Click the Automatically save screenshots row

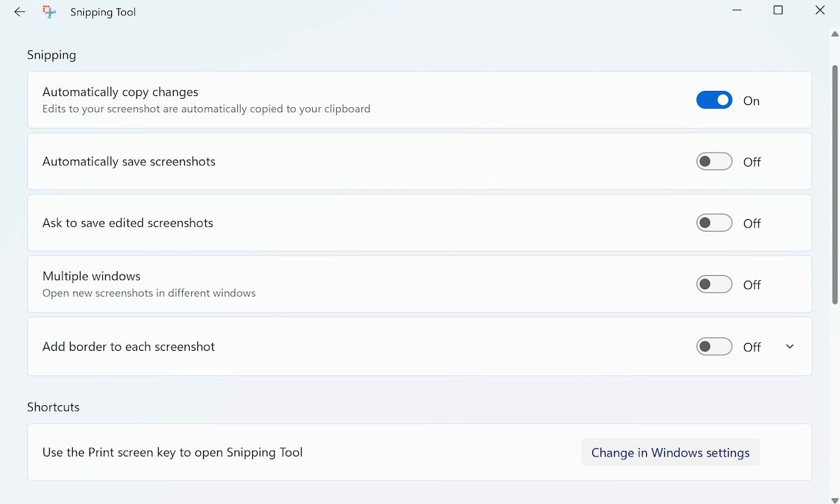pos(350,161)
